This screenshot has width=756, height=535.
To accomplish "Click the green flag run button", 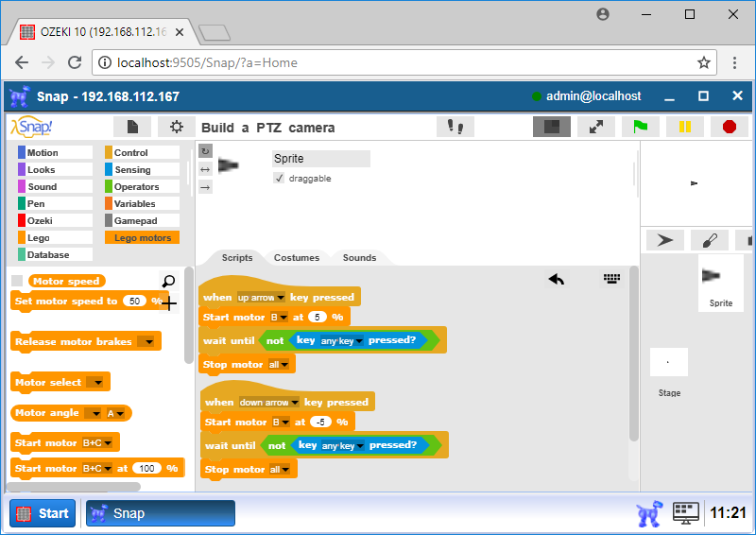I will (x=641, y=127).
